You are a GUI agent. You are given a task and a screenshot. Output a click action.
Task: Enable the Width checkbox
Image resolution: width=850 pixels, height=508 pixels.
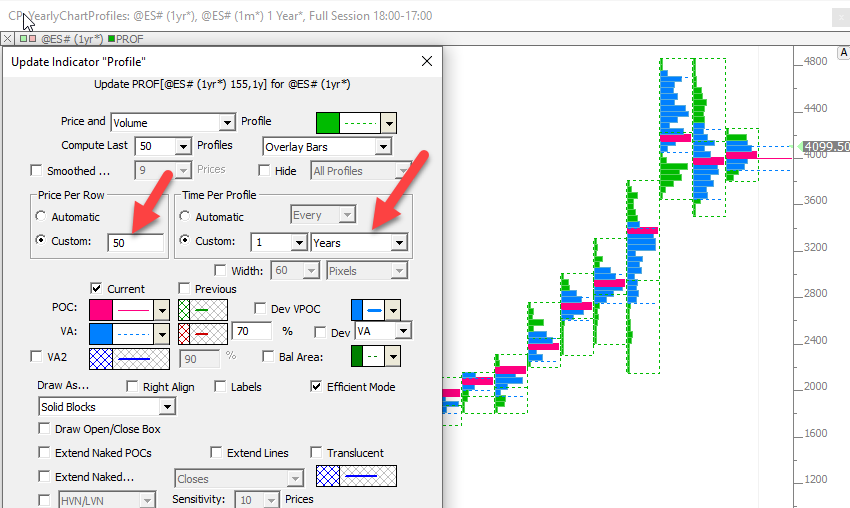click(x=220, y=270)
